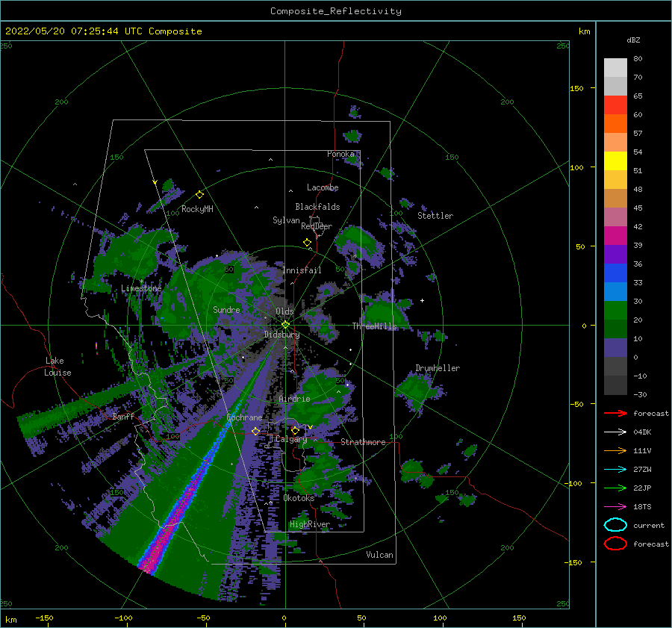The width and height of the screenshot is (672, 628).
Task: Click the ThreeHills city label
Action: pos(374,326)
